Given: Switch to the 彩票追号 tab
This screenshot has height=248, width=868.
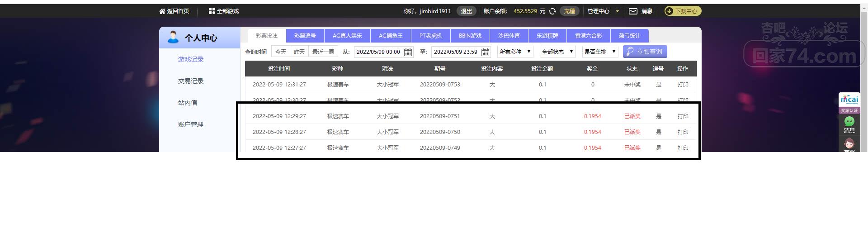Looking at the screenshot, I should (x=305, y=36).
